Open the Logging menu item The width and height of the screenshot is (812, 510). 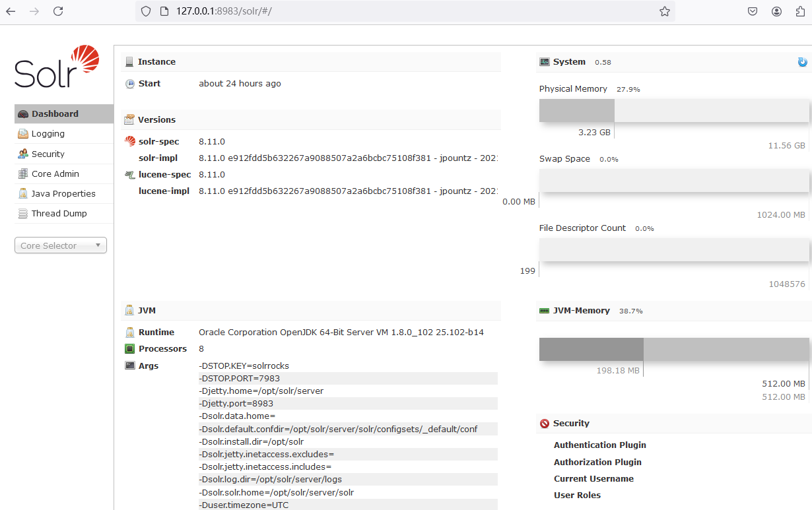[x=48, y=134]
